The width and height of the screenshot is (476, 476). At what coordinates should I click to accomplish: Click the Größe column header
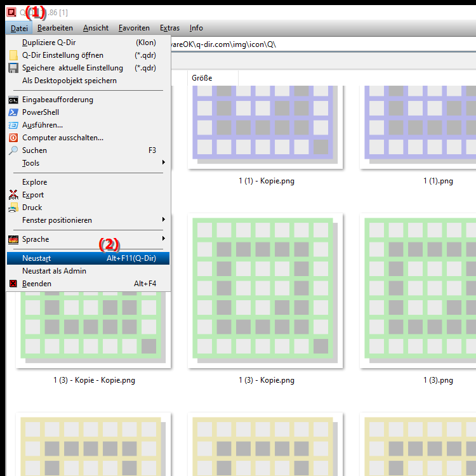(213, 78)
